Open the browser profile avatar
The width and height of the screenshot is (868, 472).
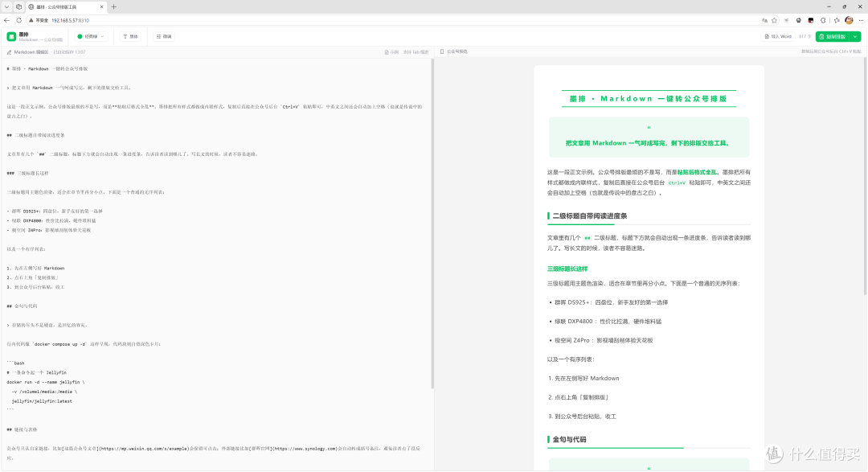click(x=850, y=20)
